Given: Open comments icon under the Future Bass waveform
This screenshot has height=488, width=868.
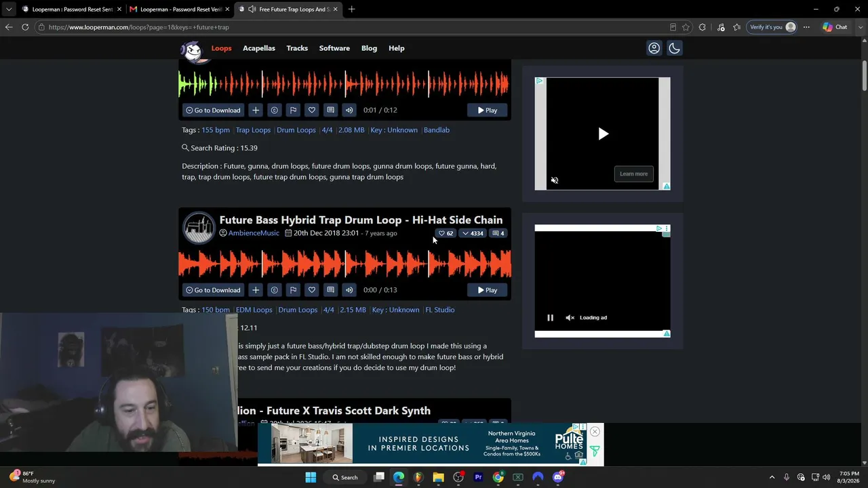Looking at the screenshot, I should pos(330,289).
